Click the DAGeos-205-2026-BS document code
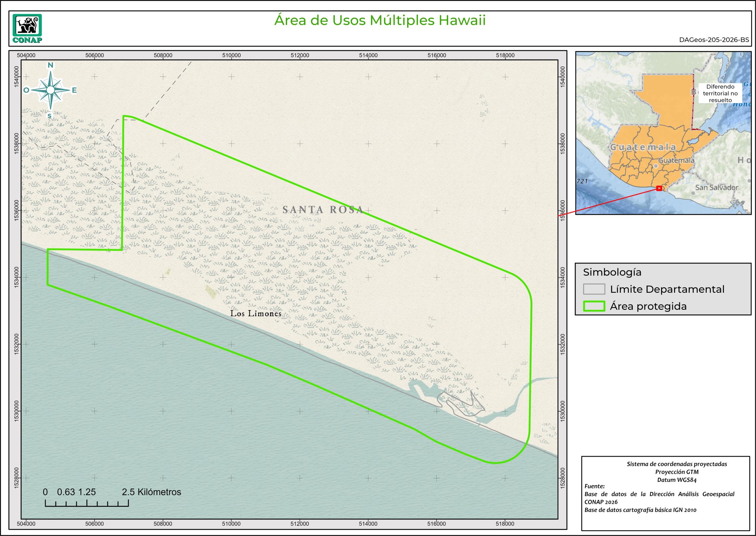Viewport: 756px width, 536px height. coord(714,40)
